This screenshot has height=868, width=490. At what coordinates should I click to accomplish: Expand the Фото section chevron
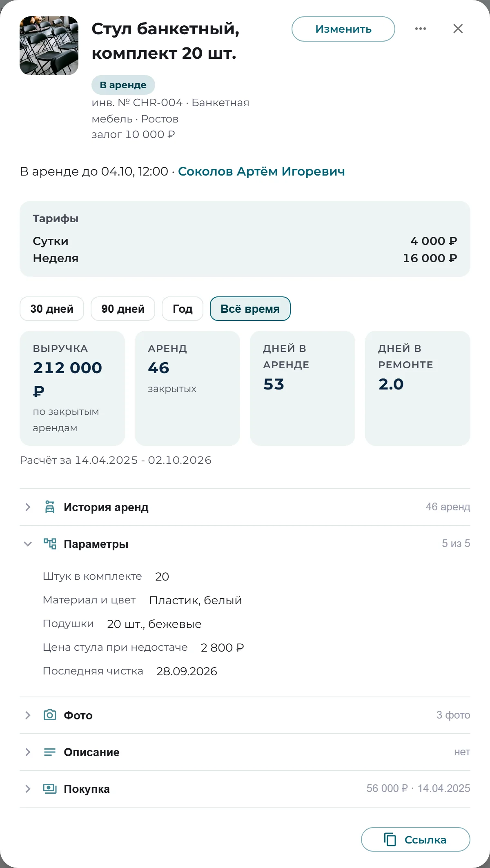[x=28, y=715]
